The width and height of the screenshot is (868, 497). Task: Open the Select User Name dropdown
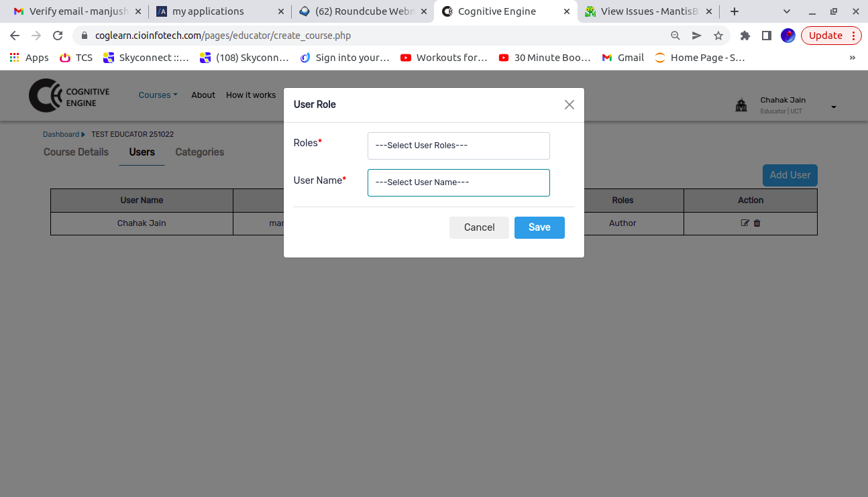pyautogui.click(x=458, y=182)
